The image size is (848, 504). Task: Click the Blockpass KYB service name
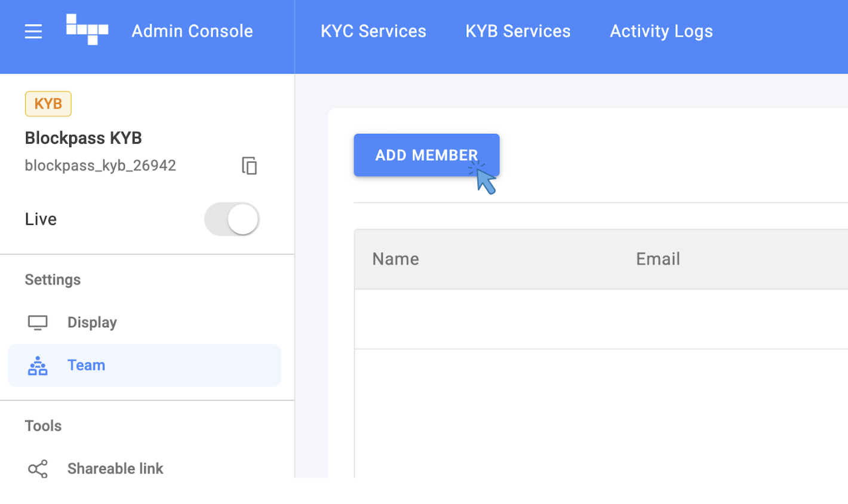pyautogui.click(x=84, y=138)
